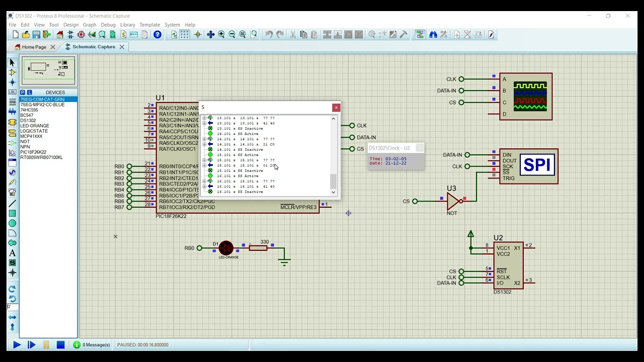
Task: Close the DS1302 Clock - U2 popup
Action: point(420,148)
